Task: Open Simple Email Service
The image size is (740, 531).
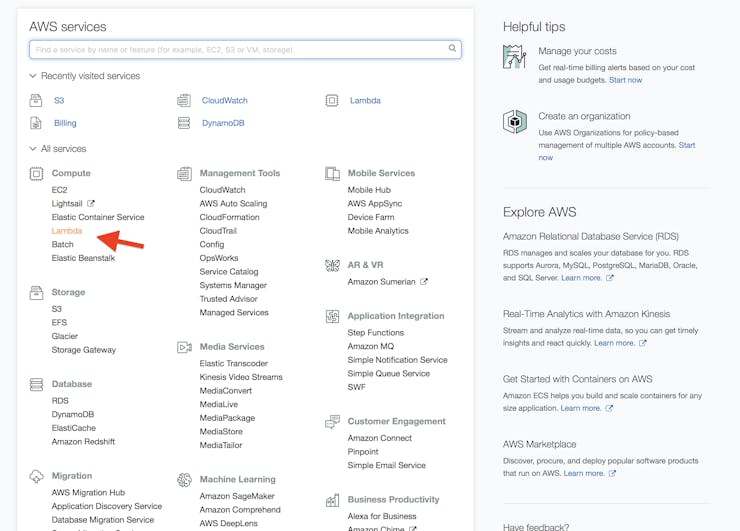Action: tap(387, 465)
